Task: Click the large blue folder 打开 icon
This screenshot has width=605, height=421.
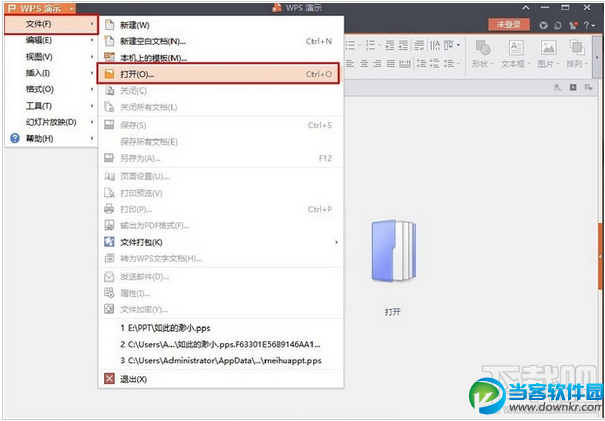Action: click(x=393, y=250)
